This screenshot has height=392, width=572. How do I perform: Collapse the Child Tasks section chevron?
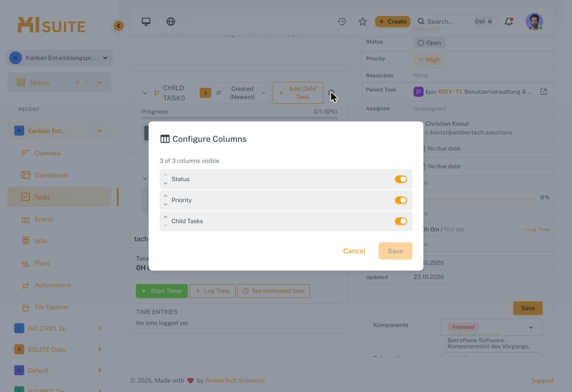[x=145, y=93]
